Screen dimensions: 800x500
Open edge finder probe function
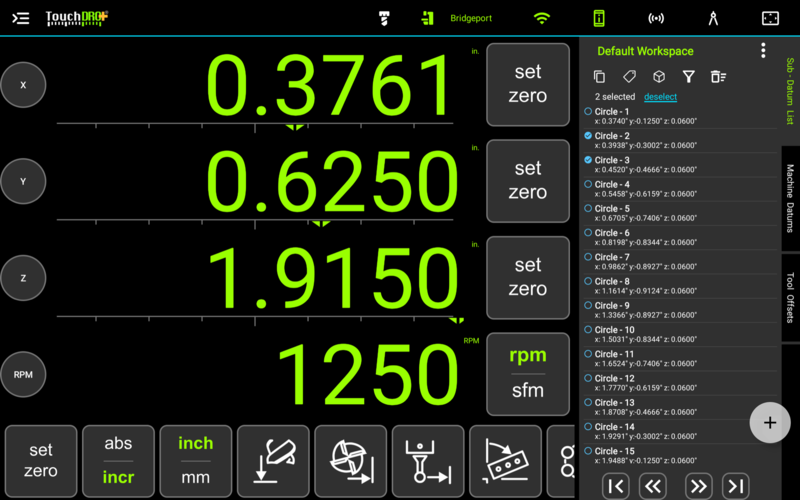(273, 461)
